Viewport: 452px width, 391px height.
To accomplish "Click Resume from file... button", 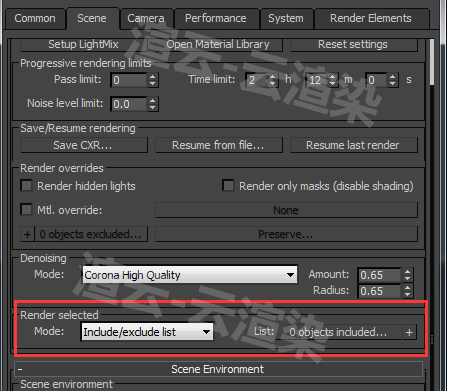I will (x=218, y=145).
